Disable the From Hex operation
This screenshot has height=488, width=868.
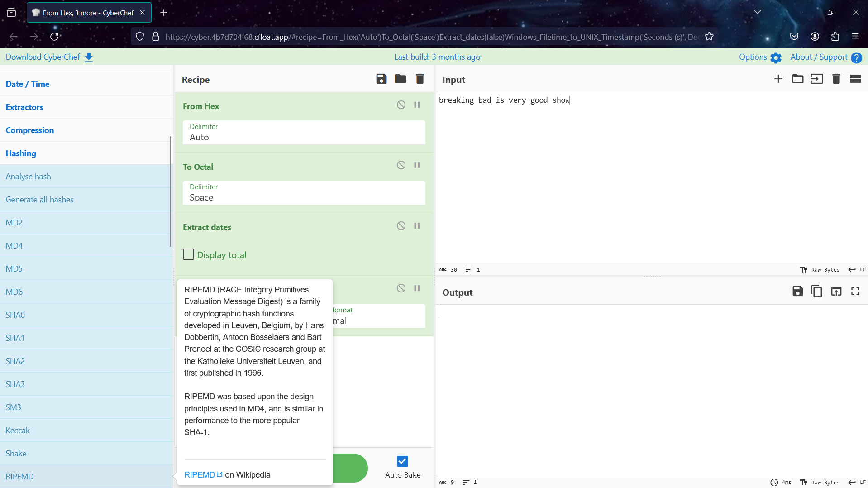pos(401,105)
